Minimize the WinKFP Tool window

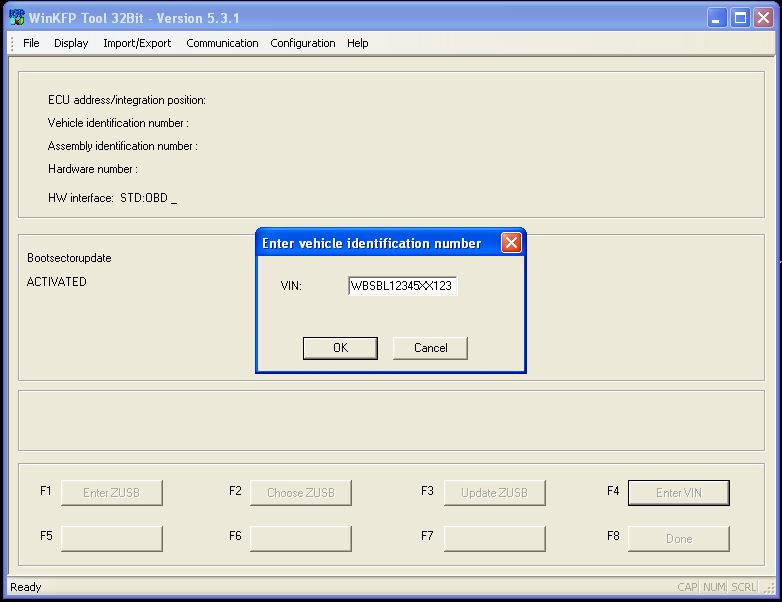(x=717, y=18)
